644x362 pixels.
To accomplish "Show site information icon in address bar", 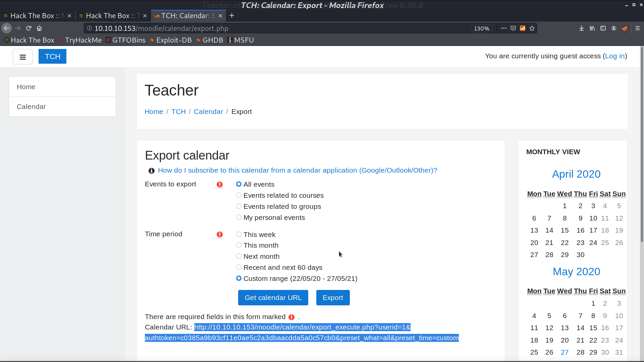I will [x=90, y=28].
